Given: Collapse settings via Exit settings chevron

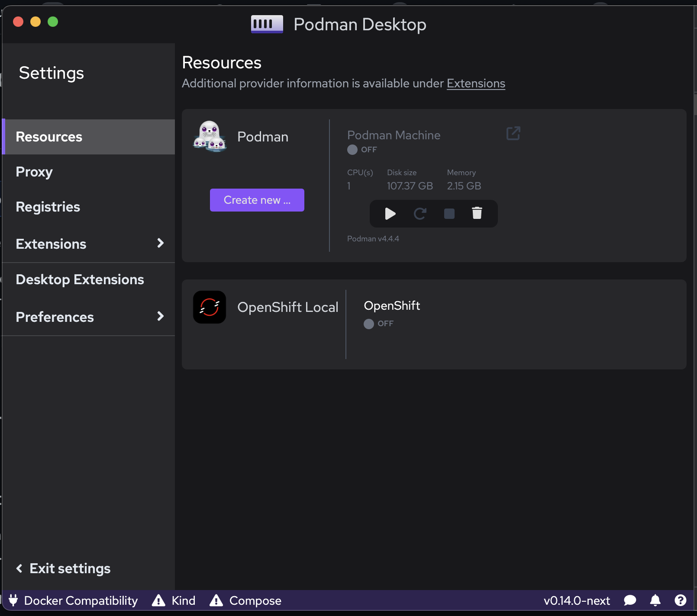Looking at the screenshot, I should tap(19, 568).
